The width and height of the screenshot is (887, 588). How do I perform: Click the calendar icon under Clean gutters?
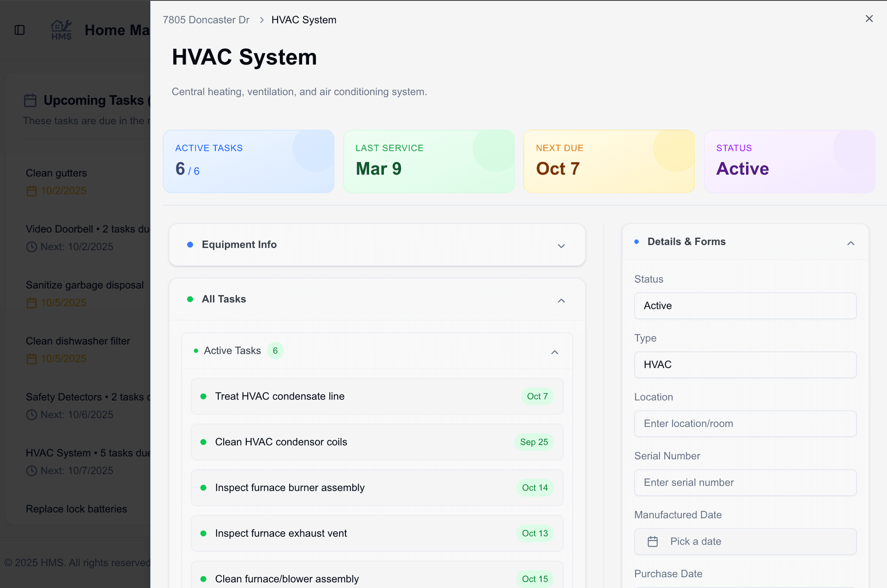point(31,191)
